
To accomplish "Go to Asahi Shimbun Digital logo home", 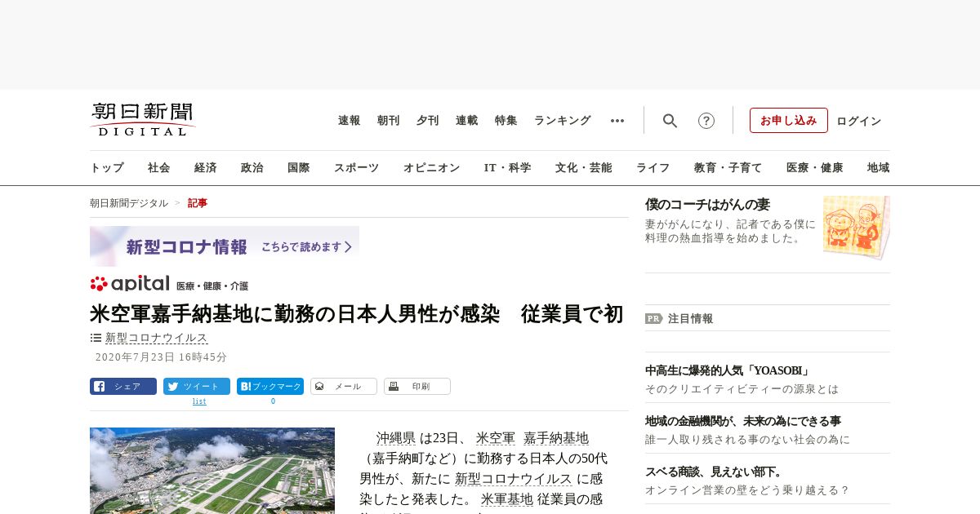I will [x=143, y=120].
